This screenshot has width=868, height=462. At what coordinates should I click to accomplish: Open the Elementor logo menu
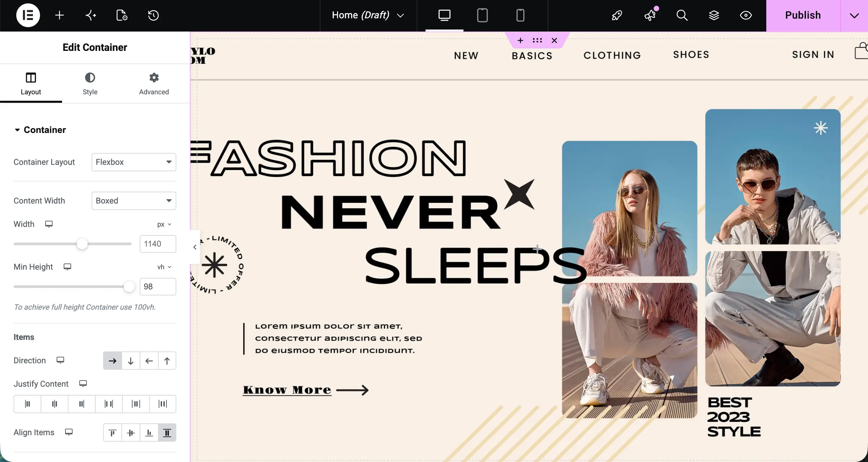pyautogui.click(x=28, y=15)
